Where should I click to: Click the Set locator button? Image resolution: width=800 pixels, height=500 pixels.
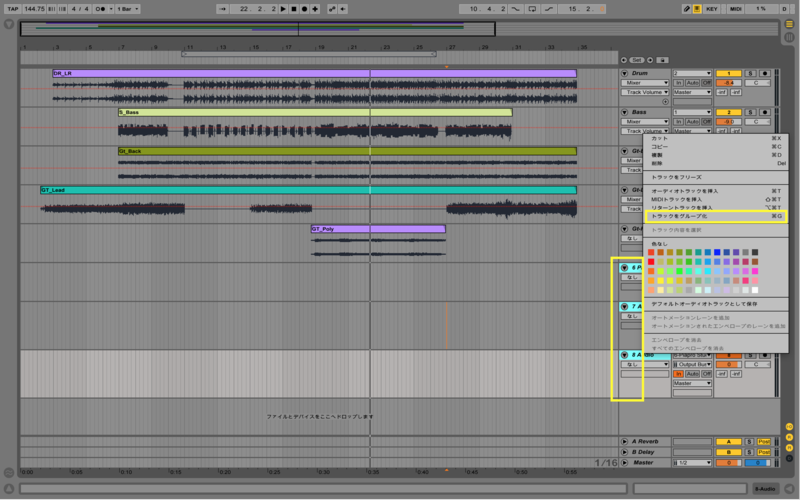point(637,60)
